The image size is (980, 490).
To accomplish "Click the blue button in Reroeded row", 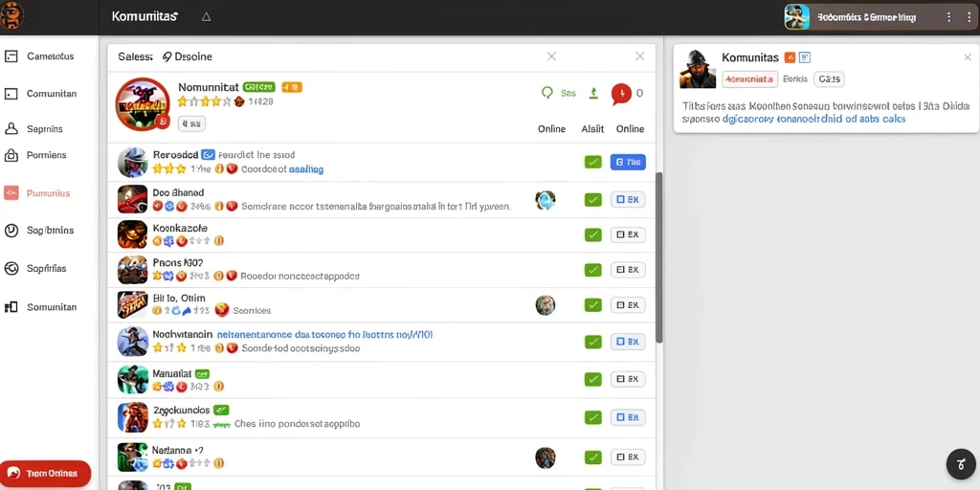I will 628,162.
